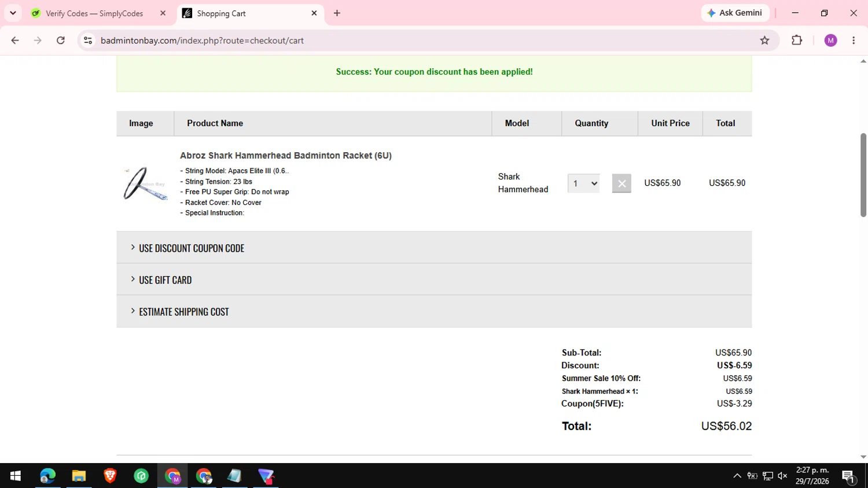The image size is (868, 488).
Task: Click the racket product thumbnail image
Action: (145, 184)
